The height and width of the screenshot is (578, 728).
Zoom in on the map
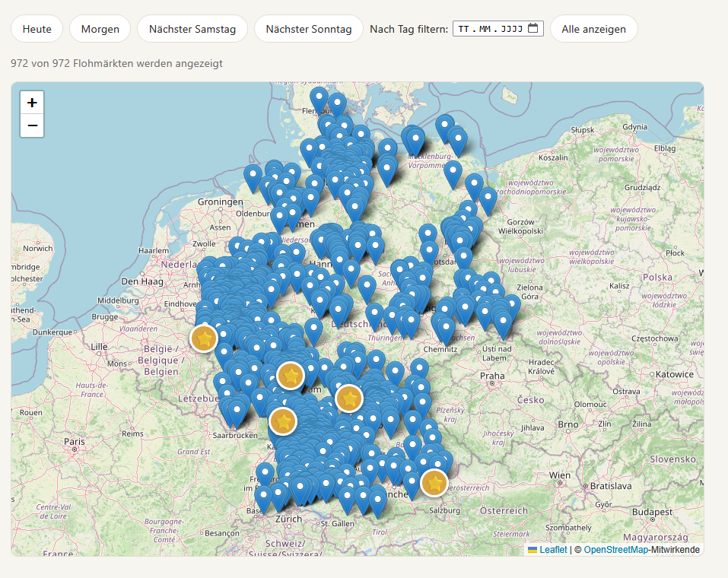tap(32, 103)
